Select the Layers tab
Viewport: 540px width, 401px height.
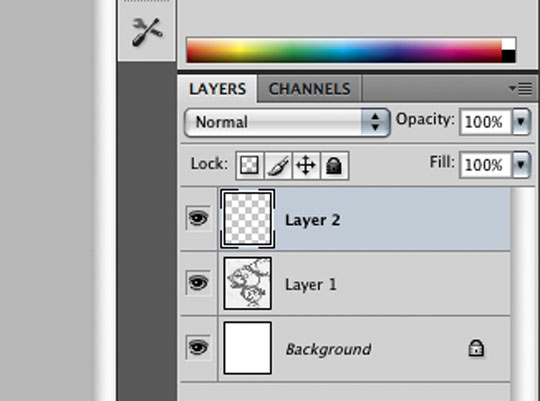pyautogui.click(x=218, y=89)
